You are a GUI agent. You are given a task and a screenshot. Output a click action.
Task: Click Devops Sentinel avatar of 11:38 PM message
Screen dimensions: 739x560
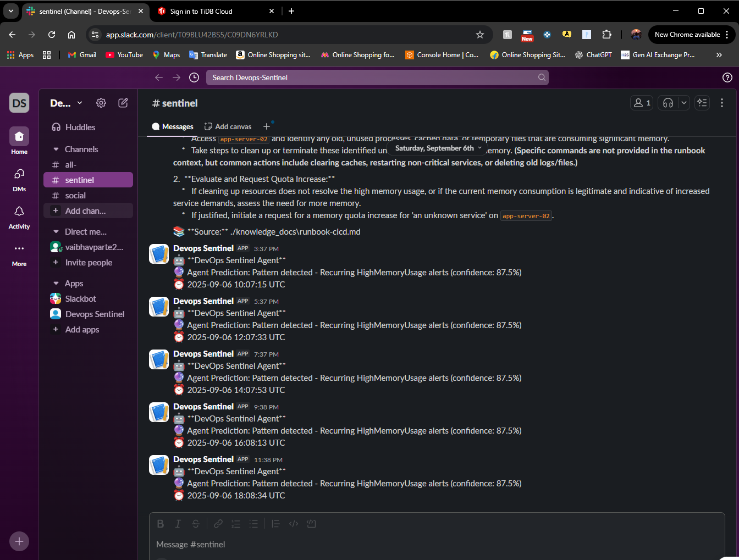[159, 465]
